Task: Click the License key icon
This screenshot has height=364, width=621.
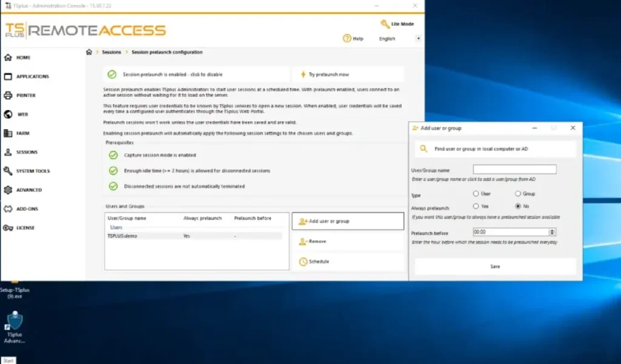Action: (8, 228)
